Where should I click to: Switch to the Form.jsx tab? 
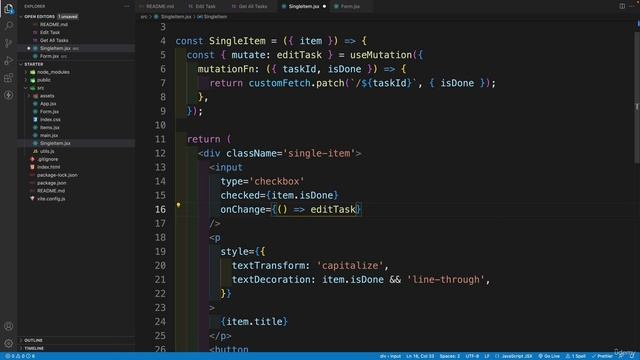pos(350,6)
